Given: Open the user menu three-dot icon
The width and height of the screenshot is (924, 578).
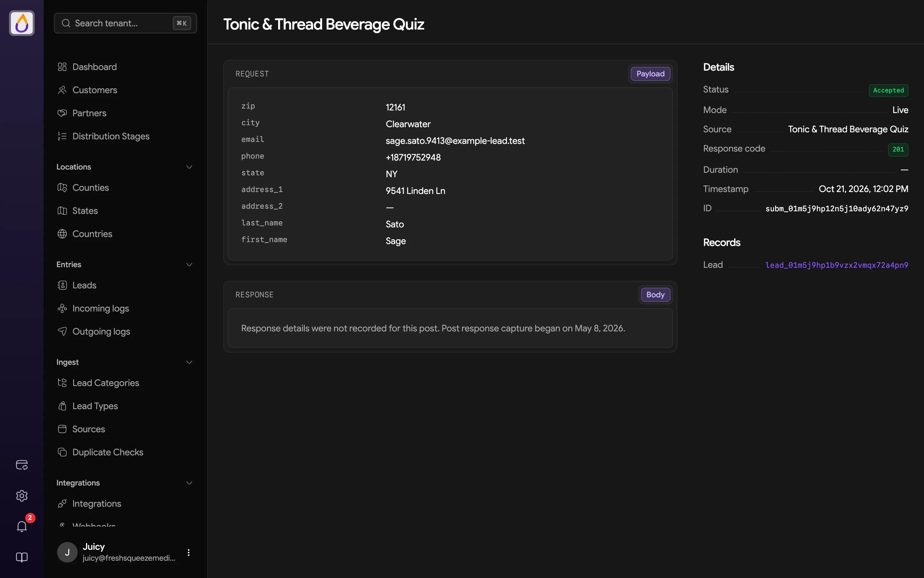Looking at the screenshot, I should [x=189, y=552].
